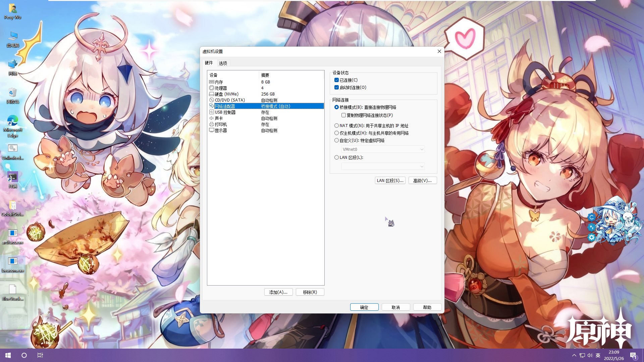
Task: Enable 复制物理网络连接状态(P) checkbox
Action: (x=343, y=115)
